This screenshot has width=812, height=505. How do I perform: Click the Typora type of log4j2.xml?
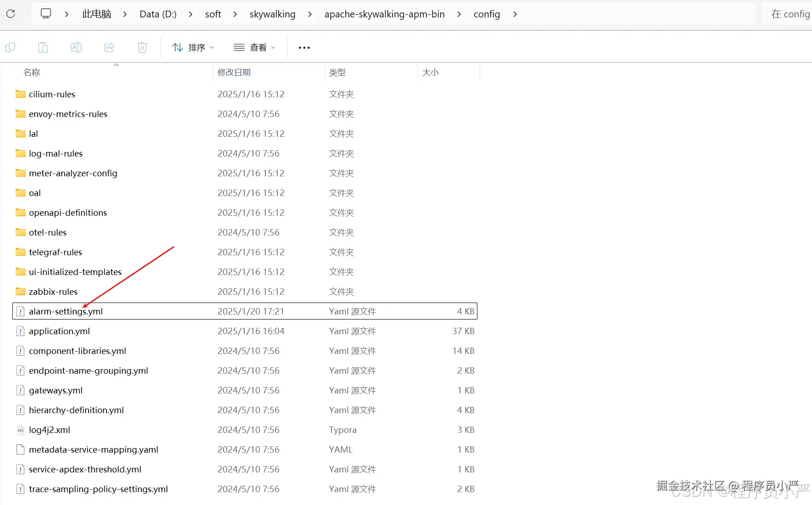coord(342,430)
